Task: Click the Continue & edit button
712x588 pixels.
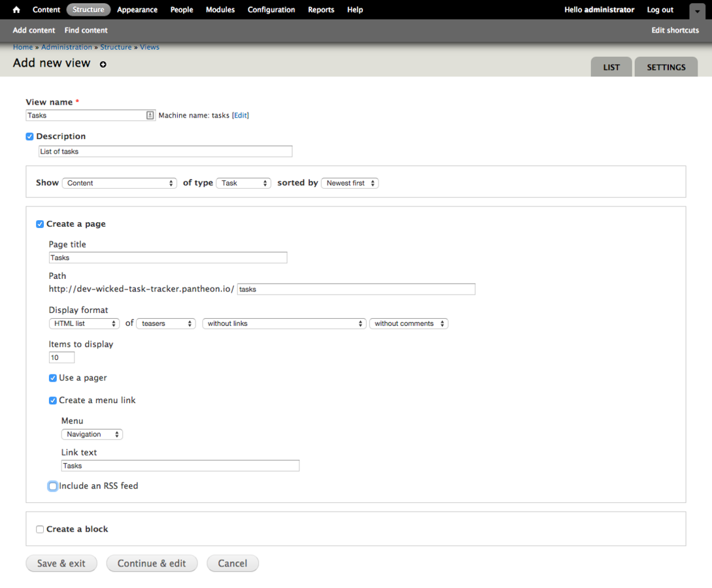Action: [x=152, y=563]
